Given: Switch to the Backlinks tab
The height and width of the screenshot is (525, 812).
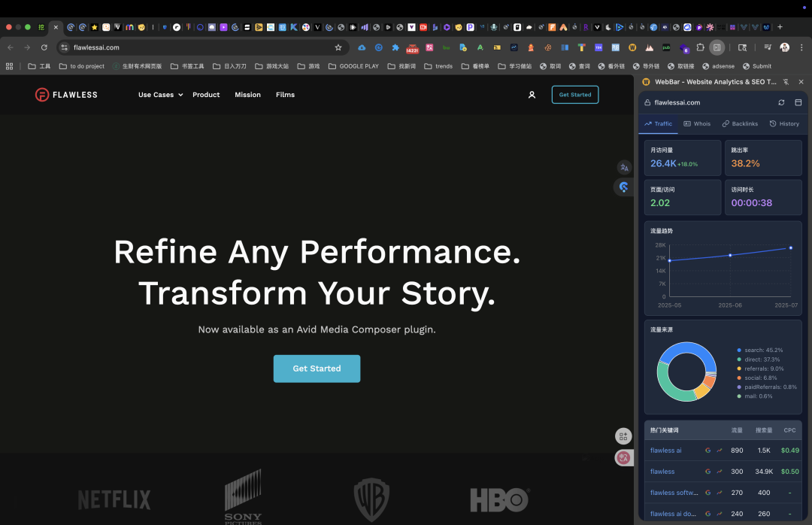Looking at the screenshot, I should pos(740,124).
